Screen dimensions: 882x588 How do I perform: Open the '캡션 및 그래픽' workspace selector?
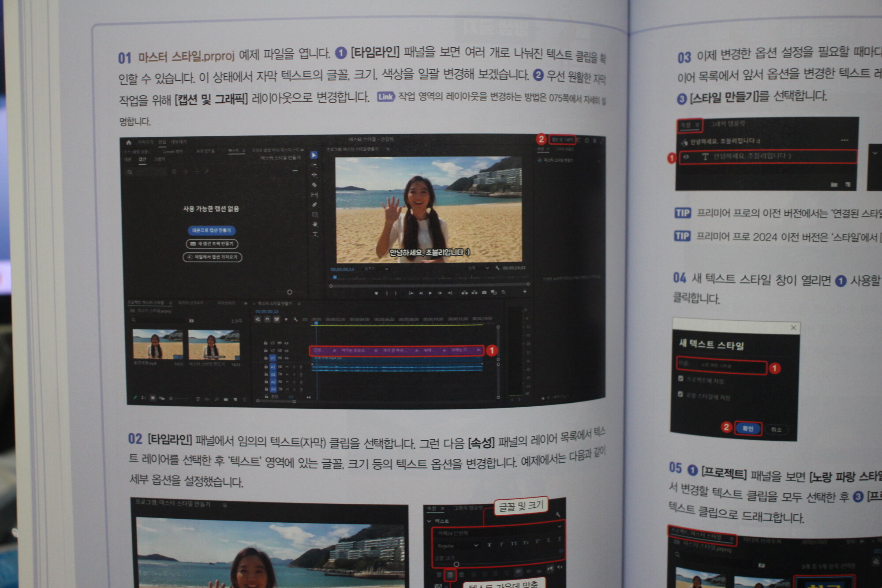tap(562, 140)
